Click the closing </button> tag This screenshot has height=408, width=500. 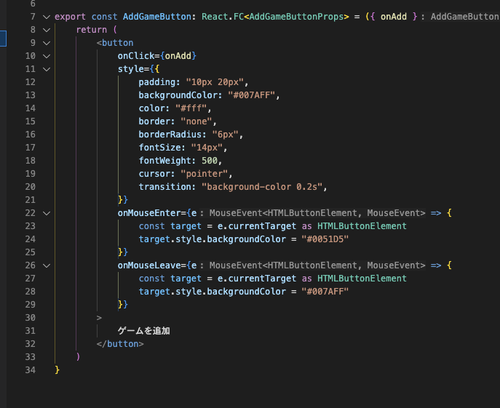(120, 344)
